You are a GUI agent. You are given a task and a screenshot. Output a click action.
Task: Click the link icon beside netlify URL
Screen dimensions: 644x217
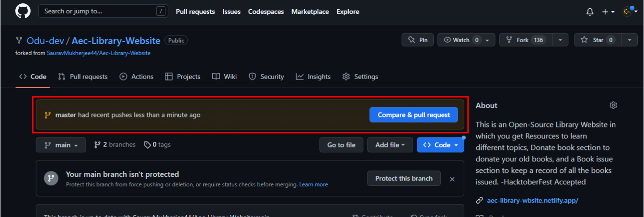pyautogui.click(x=479, y=200)
